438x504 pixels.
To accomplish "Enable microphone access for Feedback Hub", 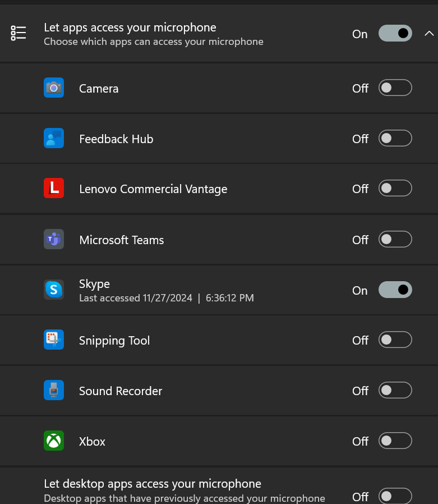I will click(395, 138).
